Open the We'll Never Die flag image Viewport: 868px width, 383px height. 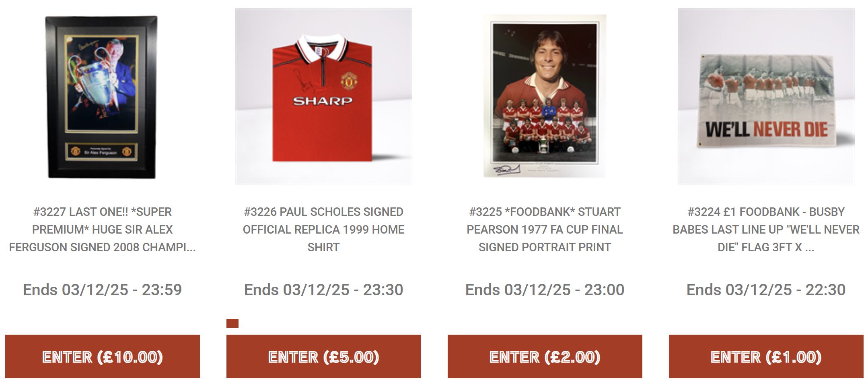click(766, 97)
